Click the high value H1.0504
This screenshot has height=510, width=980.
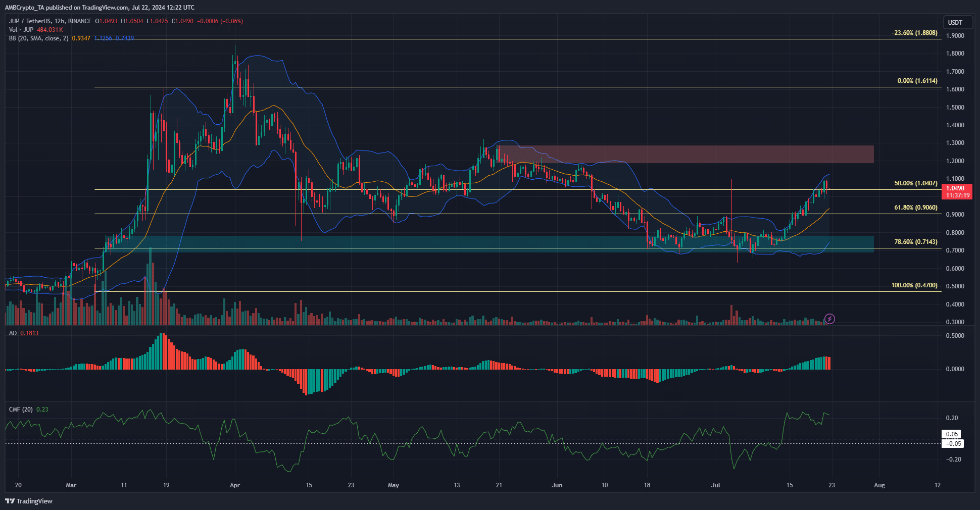click(x=132, y=21)
